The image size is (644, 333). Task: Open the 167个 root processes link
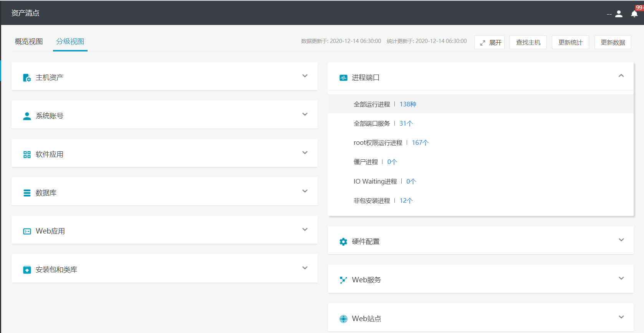click(420, 142)
